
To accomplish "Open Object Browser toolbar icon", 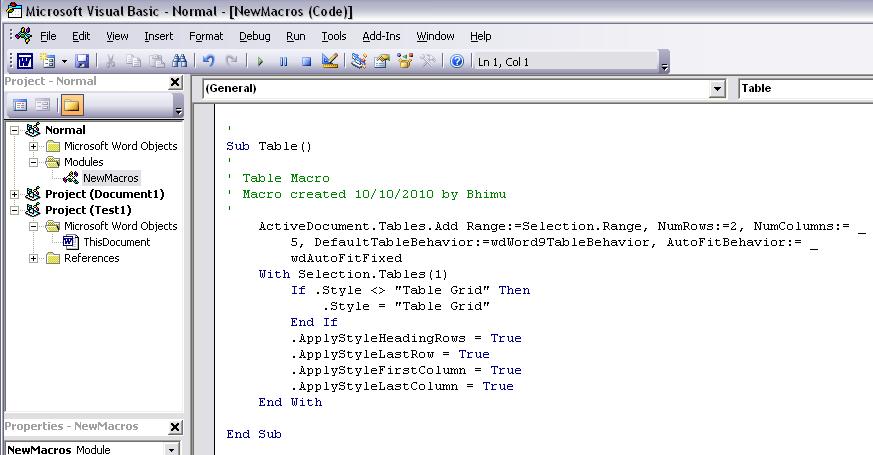I will [x=405, y=61].
